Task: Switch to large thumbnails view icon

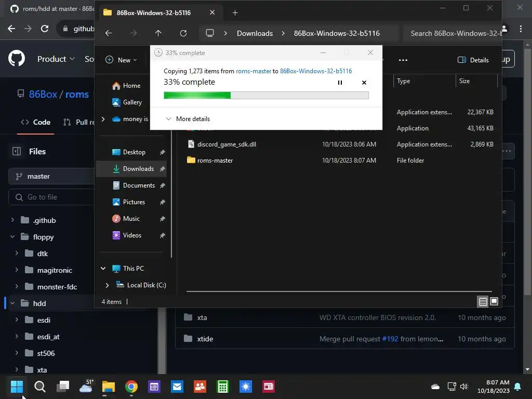Action: 494,302
